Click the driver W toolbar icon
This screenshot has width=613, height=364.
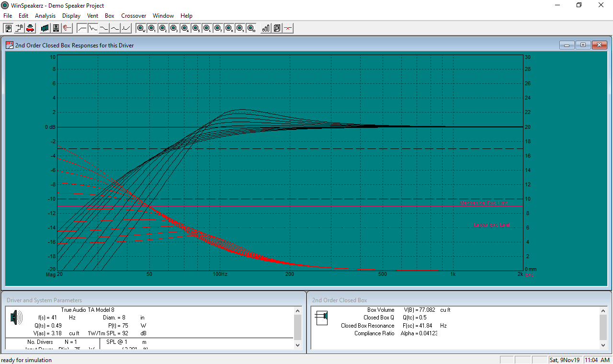pyautogui.click(x=141, y=28)
